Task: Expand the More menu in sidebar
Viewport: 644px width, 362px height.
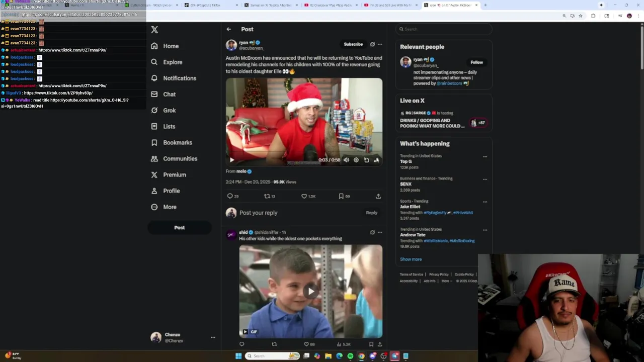Action: [164, 207]
